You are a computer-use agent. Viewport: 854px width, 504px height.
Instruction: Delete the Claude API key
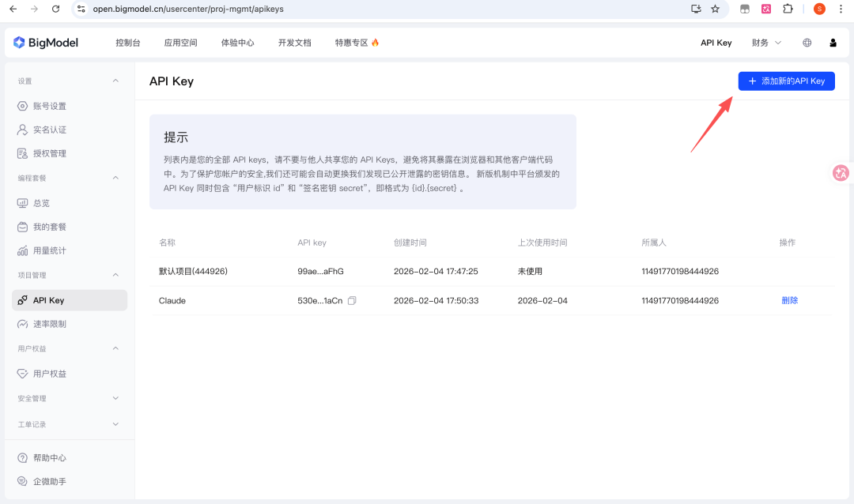click(789, 300)
